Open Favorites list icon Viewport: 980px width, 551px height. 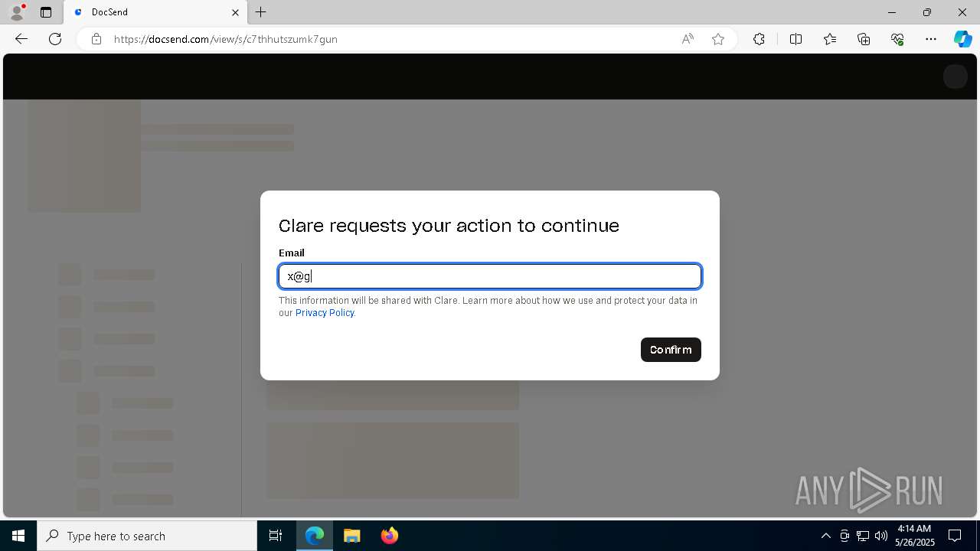click(830, 39)
